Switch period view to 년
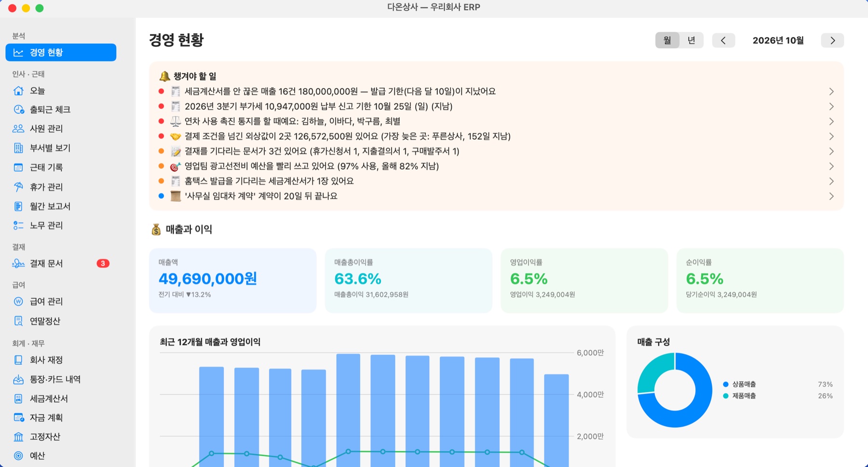The height and width of the screenshot is (467, 868). pos(691,40)
